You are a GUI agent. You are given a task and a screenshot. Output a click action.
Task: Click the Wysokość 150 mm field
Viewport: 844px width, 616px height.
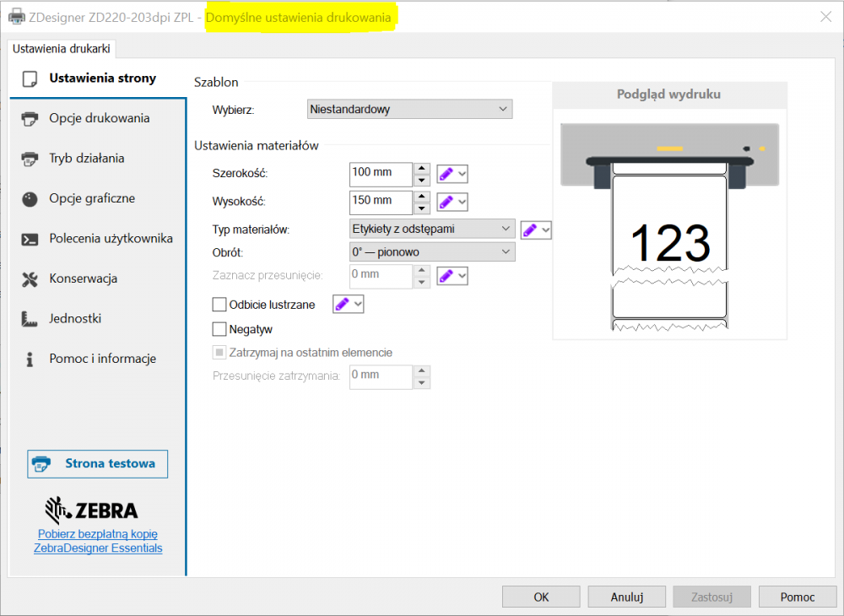click(381, 203)
